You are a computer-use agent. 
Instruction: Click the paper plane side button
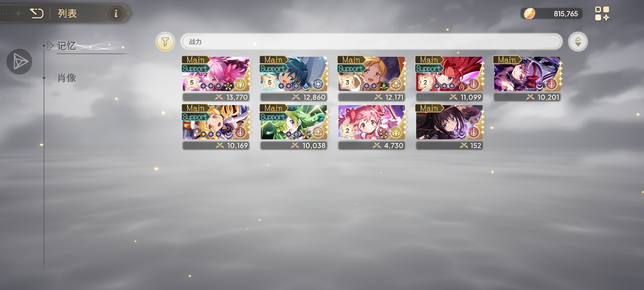(19, 62)
